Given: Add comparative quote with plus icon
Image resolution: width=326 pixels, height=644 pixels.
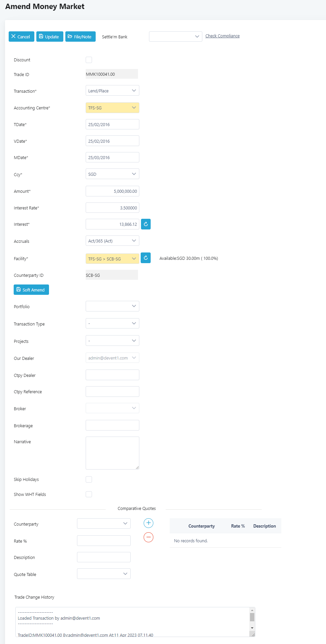Looking at the screenshot, I should [x=148, y=523].
